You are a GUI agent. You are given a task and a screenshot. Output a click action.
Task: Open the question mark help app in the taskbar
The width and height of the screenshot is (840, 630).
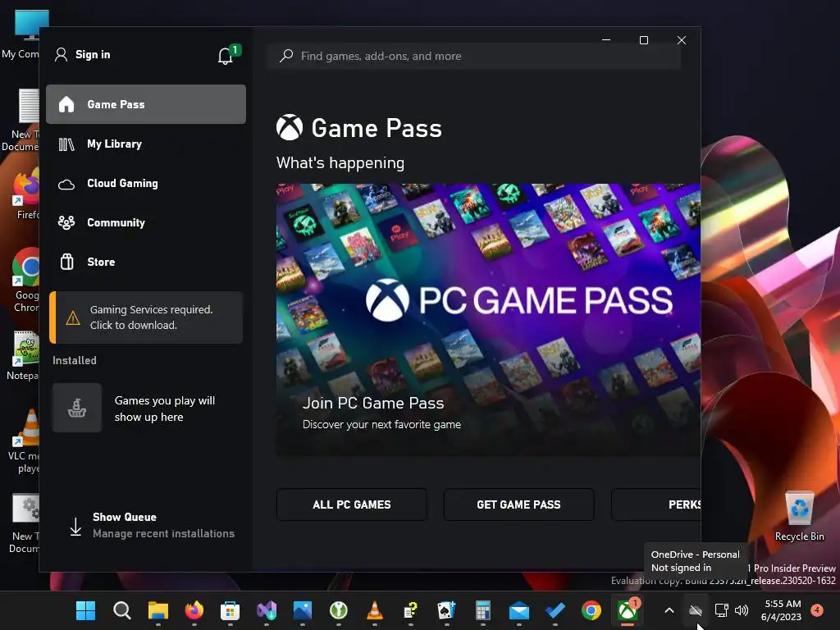[x=411, y=610]
